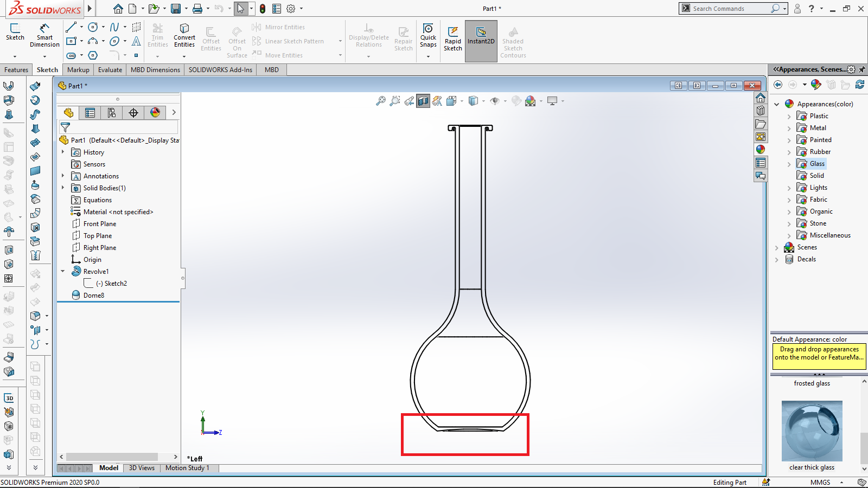Image resolution: width=868 pixels, height=488 pixels.
Task: Collapse the Revolve1 feature tree node
Action: (63, 271)
